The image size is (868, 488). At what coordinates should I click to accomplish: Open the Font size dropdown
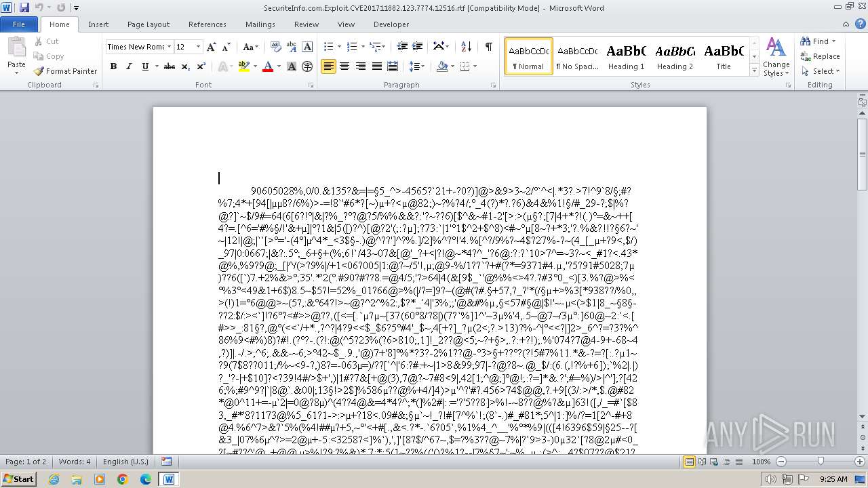point(198,47)
